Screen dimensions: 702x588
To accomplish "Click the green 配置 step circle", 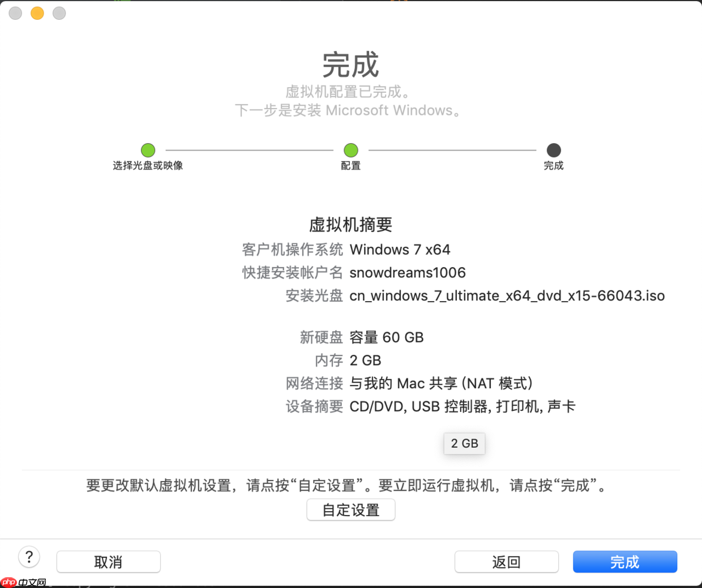I will pos(350,150).
